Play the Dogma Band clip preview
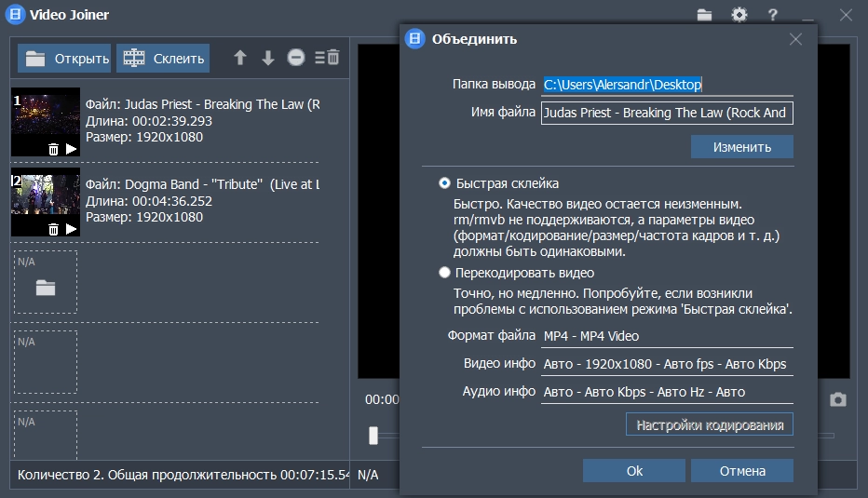This screenshot has width=868, height=498. (71, 229)
